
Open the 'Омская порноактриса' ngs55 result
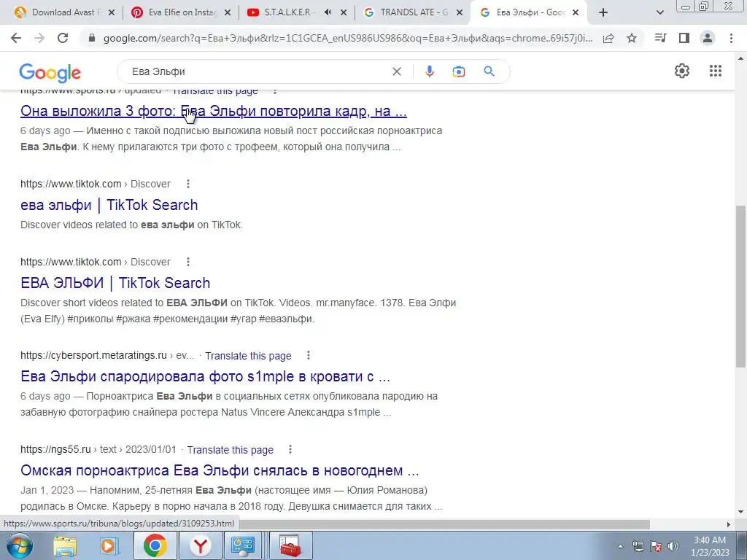click(220, 470)
